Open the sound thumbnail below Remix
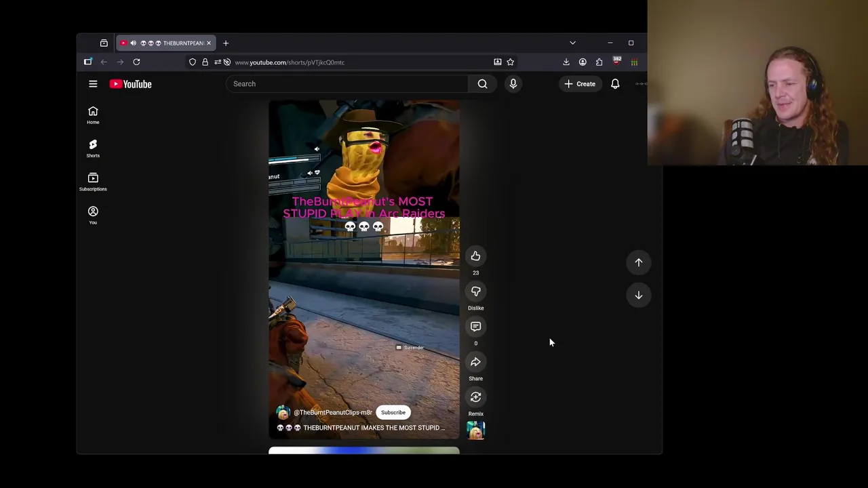The image size is (868, 488). (475, 430)
